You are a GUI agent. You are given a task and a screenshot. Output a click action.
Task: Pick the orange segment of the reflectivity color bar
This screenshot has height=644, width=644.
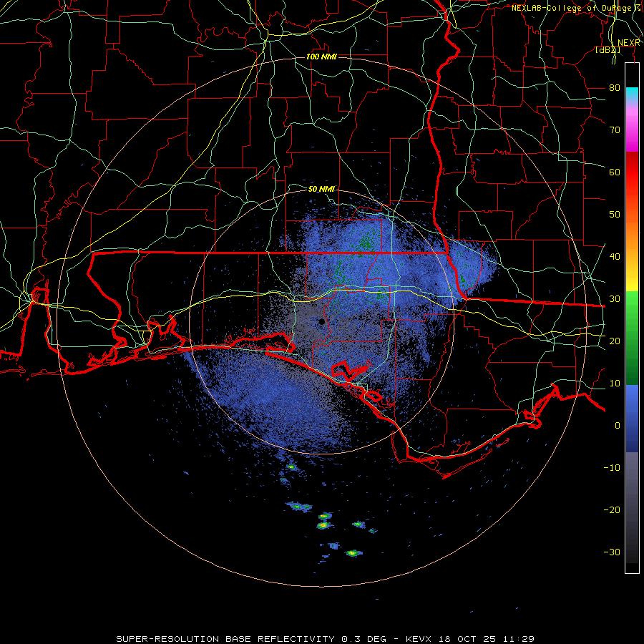pos(632,236)
